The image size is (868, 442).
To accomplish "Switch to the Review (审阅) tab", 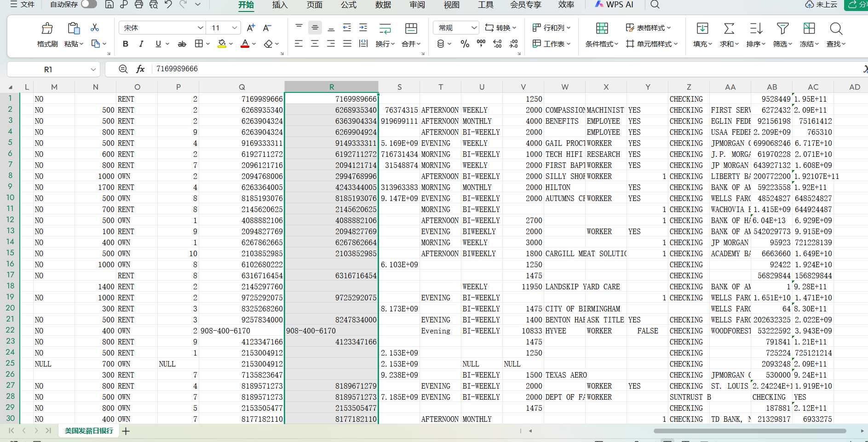I will [417, 5].
